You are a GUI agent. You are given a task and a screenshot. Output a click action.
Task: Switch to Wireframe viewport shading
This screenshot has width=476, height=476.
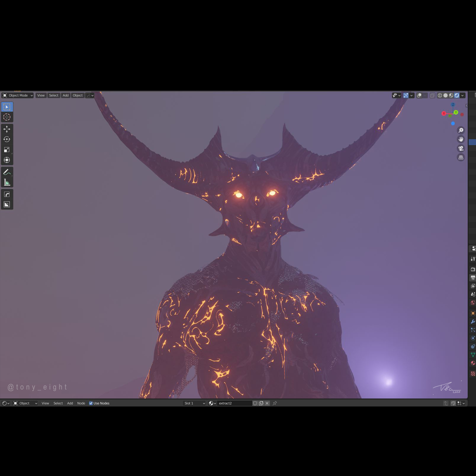coord(440,95)
